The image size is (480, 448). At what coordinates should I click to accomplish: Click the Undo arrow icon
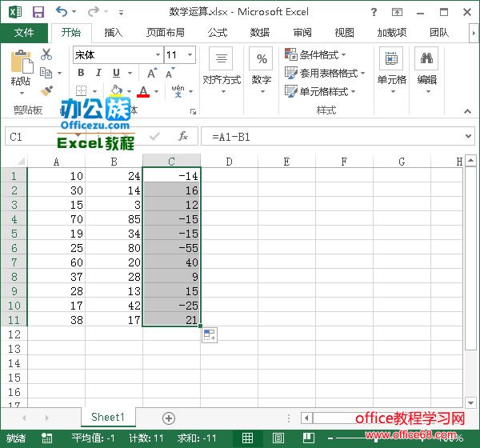[62, 12]
